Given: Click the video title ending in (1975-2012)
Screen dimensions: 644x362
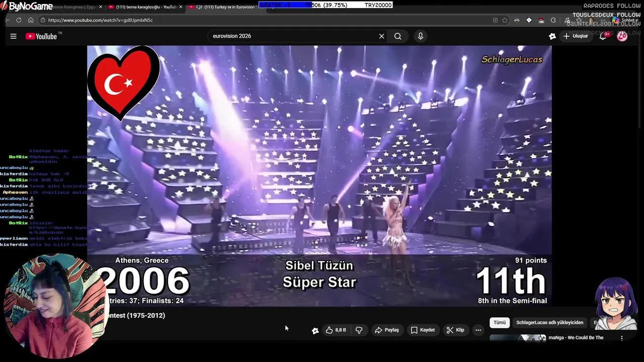Looking at the screenshot, I should point(135,315).
